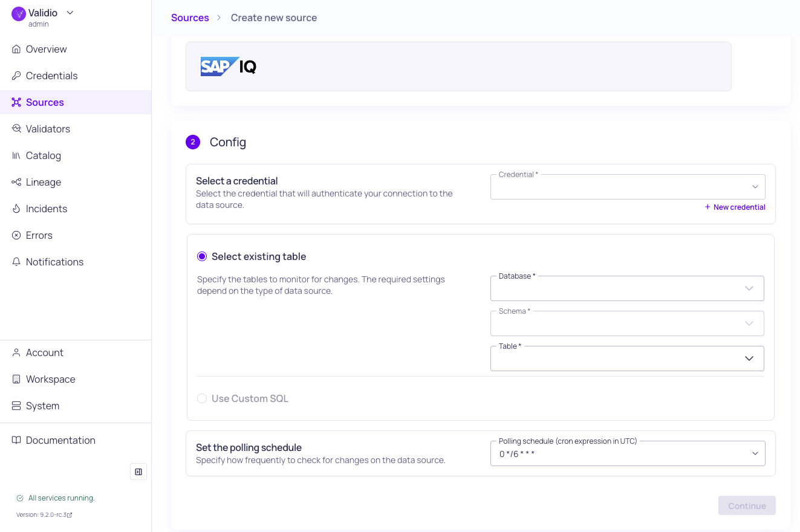Go to Validators in sidebar
The image size is (800, 532).
(x=76, y=129)
